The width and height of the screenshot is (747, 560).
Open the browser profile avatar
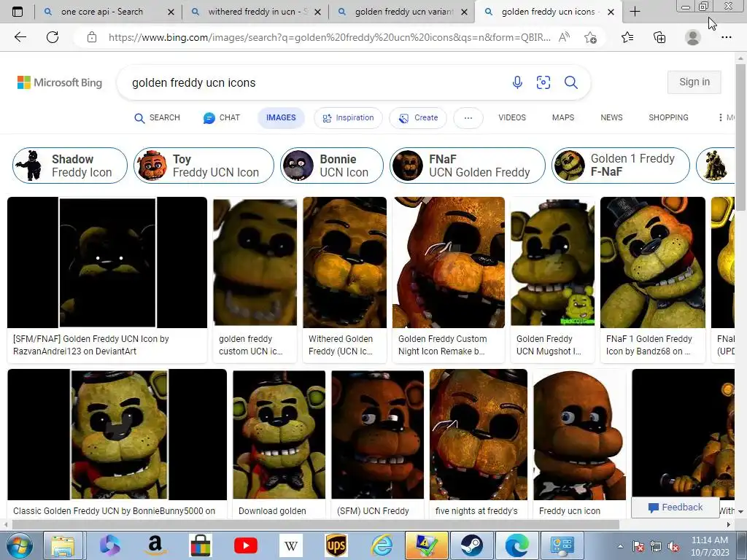coord(693,37)
